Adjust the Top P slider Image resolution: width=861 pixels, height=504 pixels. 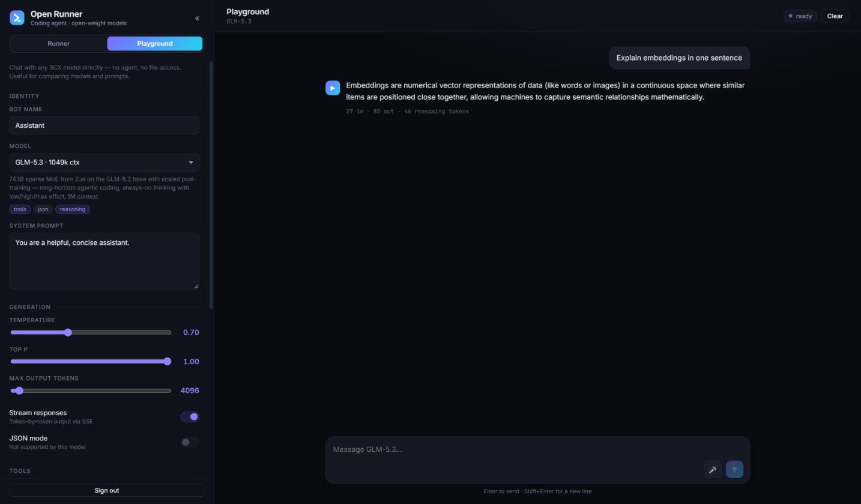[x=91, y=362]
